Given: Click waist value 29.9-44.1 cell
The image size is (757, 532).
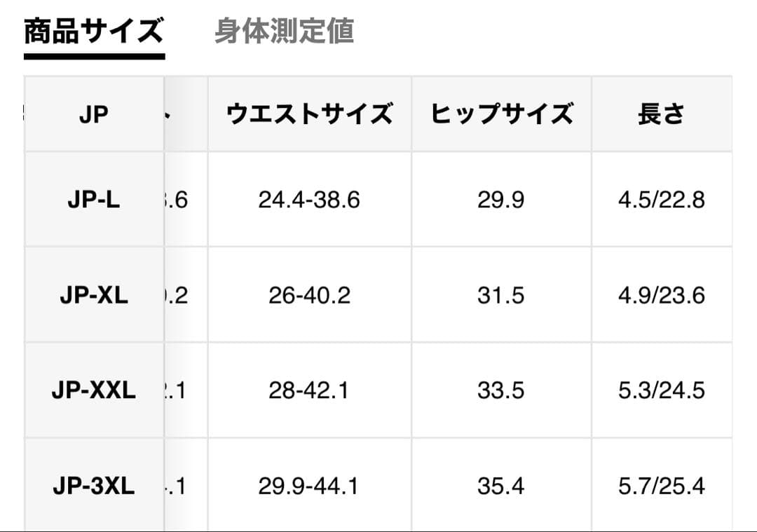Looking at the screenshot, I should tap(310, 485).
